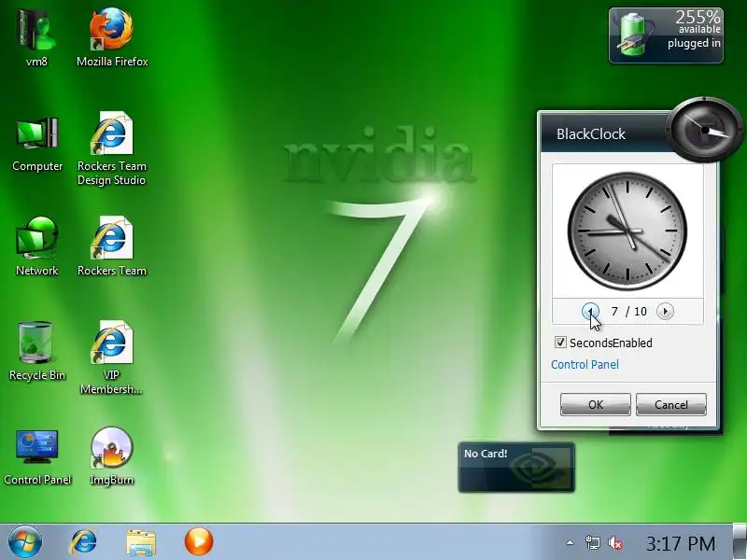Open Windows Explorer from the taskbar
The width and height of the screenshot is (747, 560).
point(141,542)
